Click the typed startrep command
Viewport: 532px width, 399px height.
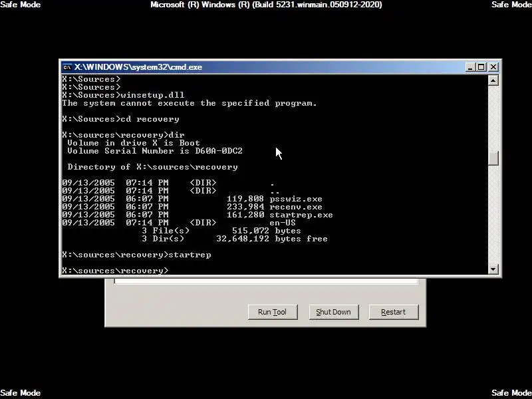[x=190, y=255]
